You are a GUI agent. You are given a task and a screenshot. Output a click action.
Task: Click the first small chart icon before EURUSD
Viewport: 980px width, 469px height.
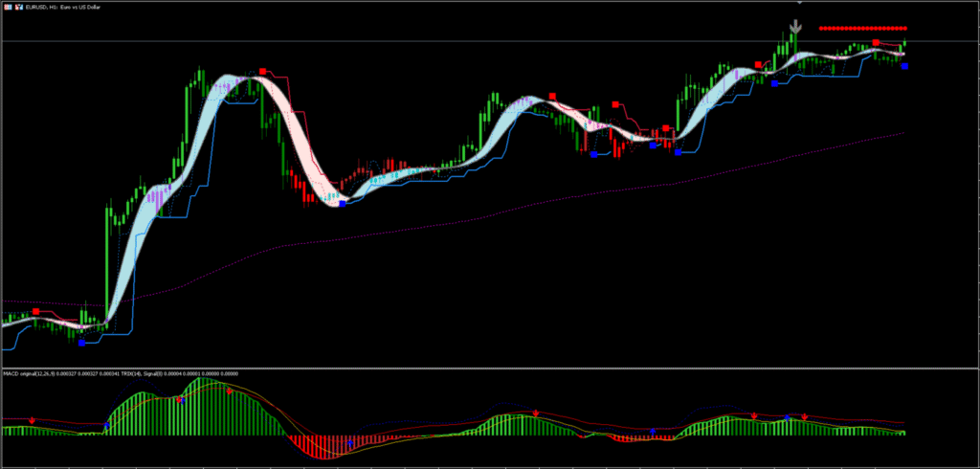tap(7, 7)
